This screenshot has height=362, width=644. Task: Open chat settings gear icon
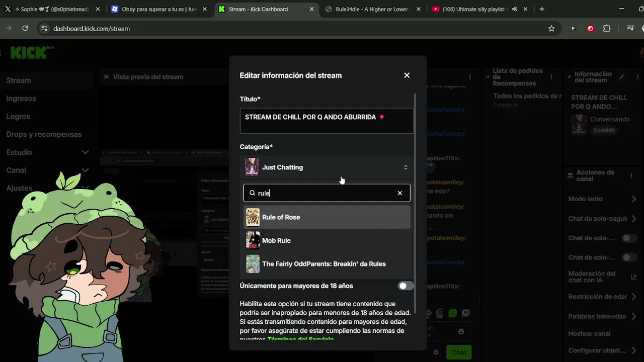click(x=436, y=352)
